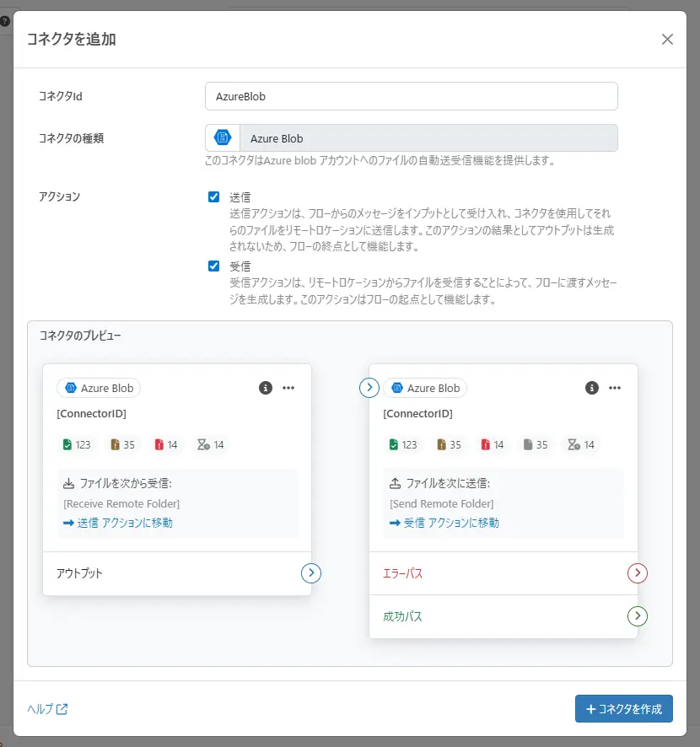Viewport: 700px width, 747px height.
Task: Click the hourglass badge on the send connector card
Action: [x=580, y=444]
